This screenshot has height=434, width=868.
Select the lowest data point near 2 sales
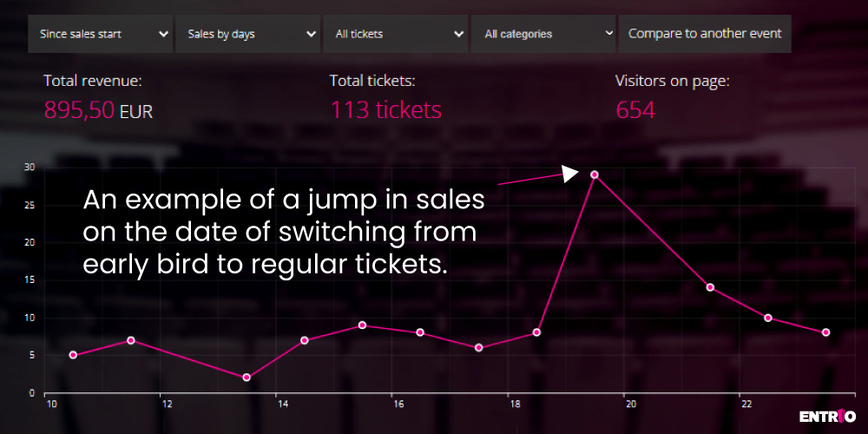[247, 378]
